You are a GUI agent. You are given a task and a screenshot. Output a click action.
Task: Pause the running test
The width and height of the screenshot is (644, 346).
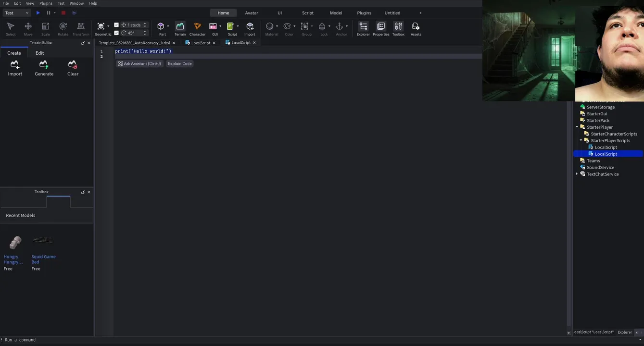48,13
